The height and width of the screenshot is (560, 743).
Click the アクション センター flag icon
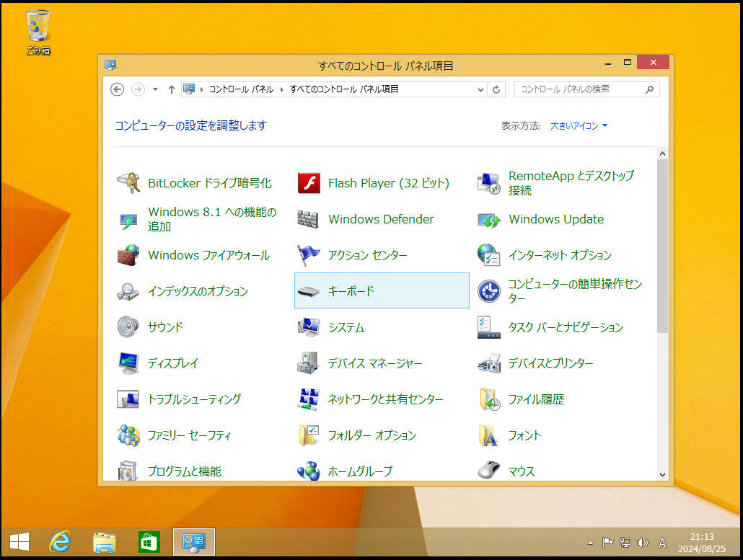pyautogui.click(x=309, y=255)
